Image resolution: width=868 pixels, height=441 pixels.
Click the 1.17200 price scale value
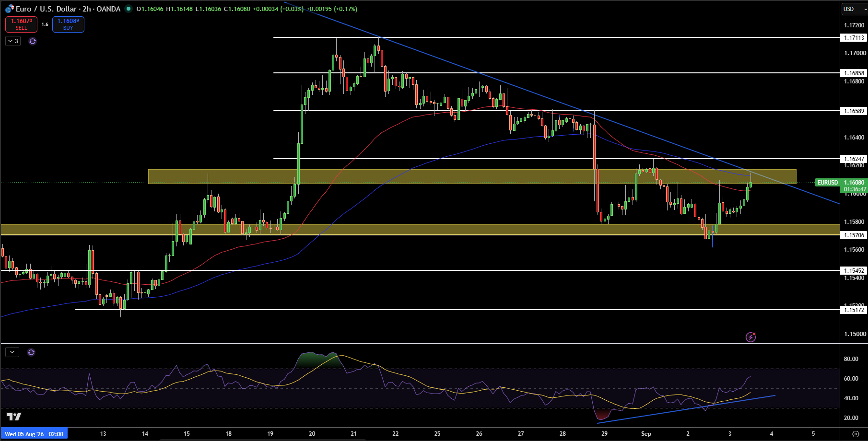click(x=855, y=25)
